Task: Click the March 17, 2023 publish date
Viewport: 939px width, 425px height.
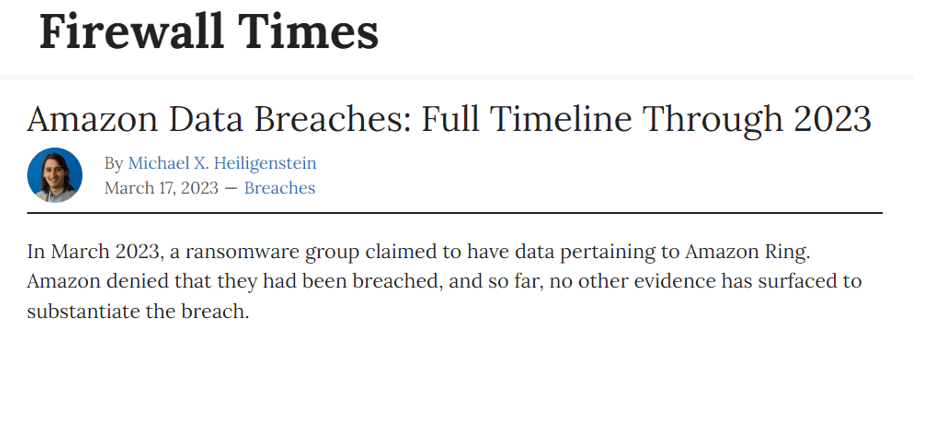Action: tap(161, 188)
